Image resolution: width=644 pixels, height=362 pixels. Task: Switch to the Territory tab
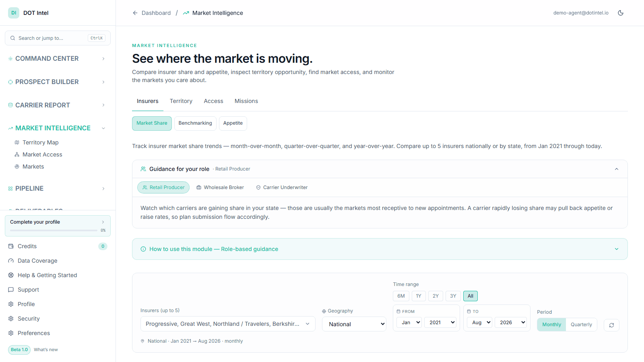pos(181,101)
